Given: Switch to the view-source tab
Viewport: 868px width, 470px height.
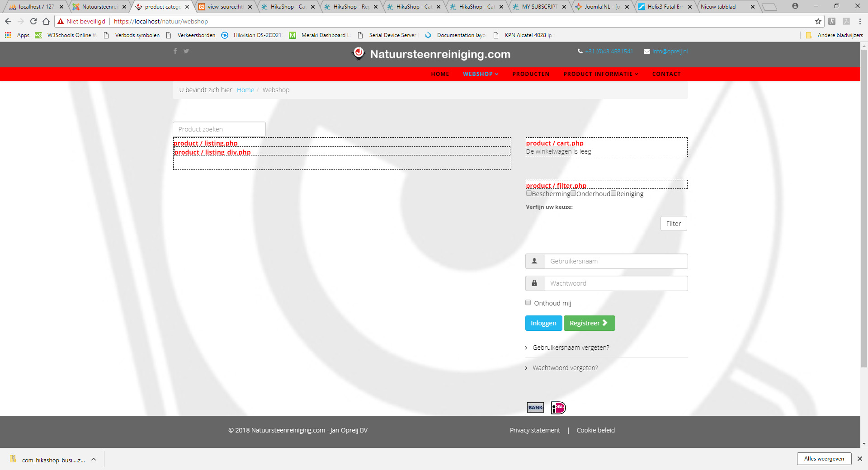Looking at the screenshot, I should (x=224, y=7).
